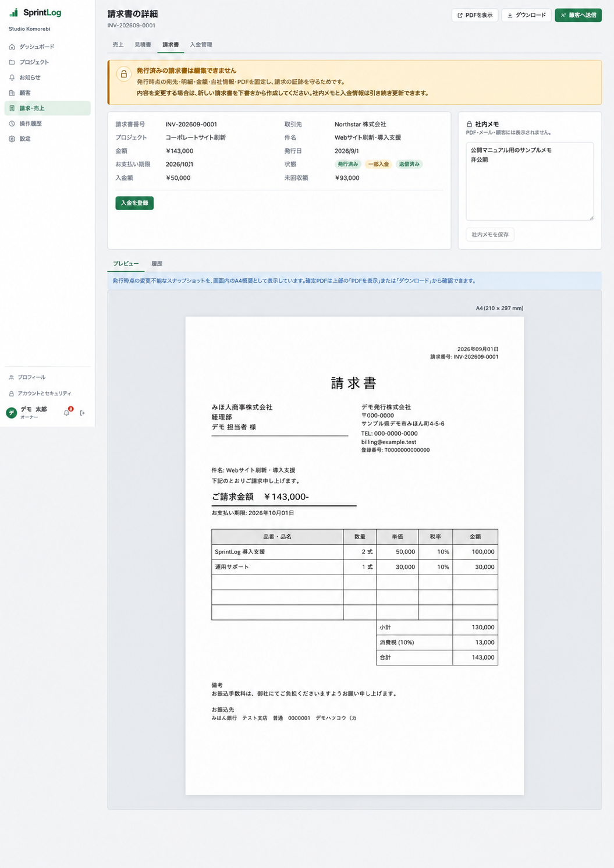Image resolution: width=614 pixels, height=868 pixels.
Task: Click the ¥93,000 未回収額 value
Action: (x=347, y=178)
